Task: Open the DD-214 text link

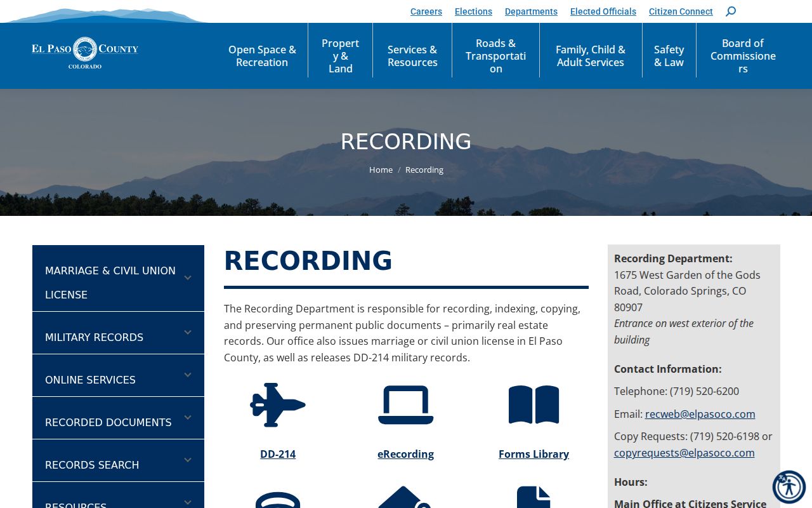Action: point(278,454)
